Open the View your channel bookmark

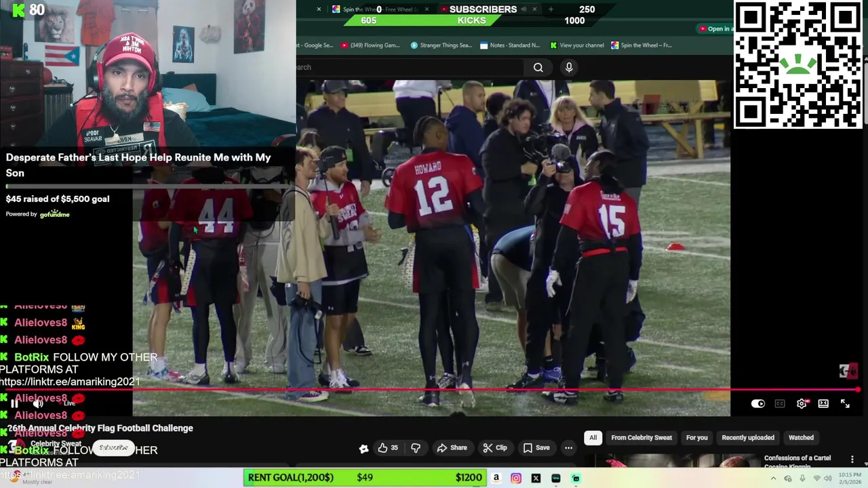[576, 45]
